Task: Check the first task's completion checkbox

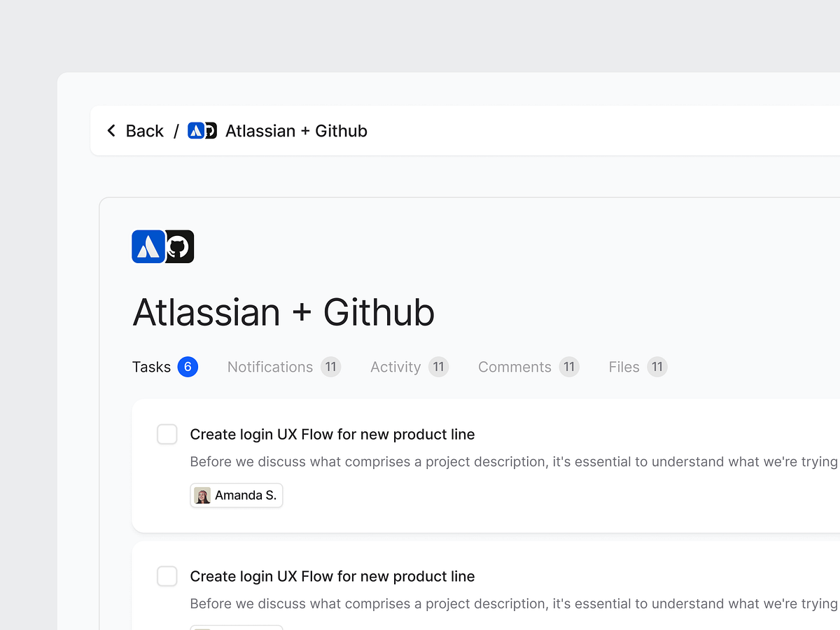Action: click(x=167, y=434)
